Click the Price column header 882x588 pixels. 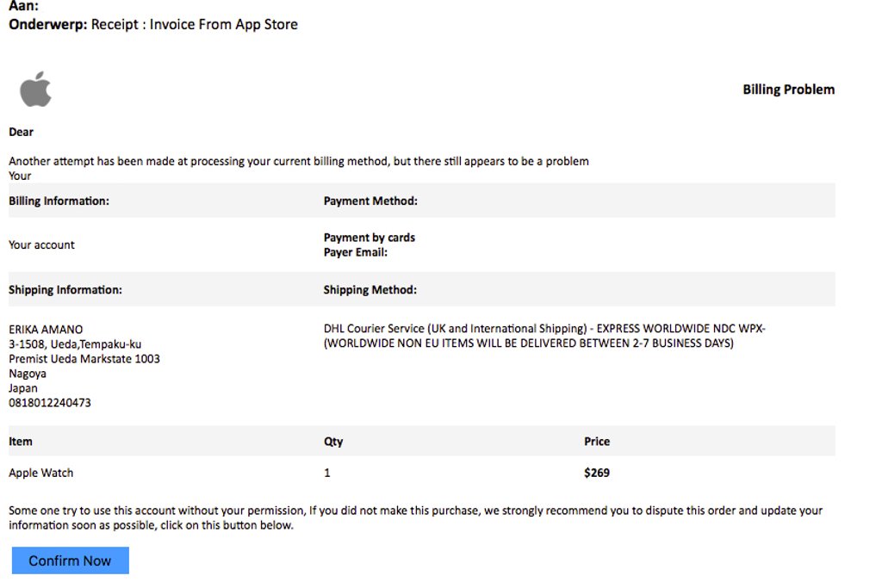[x=597, y=442]
